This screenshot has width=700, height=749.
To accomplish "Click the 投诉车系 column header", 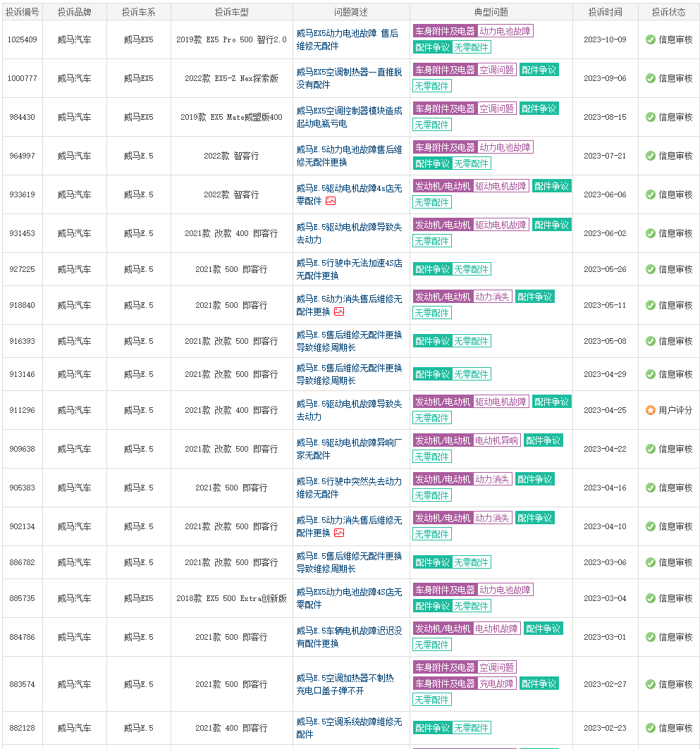I will pyautogui.click(x=139, y=12).
